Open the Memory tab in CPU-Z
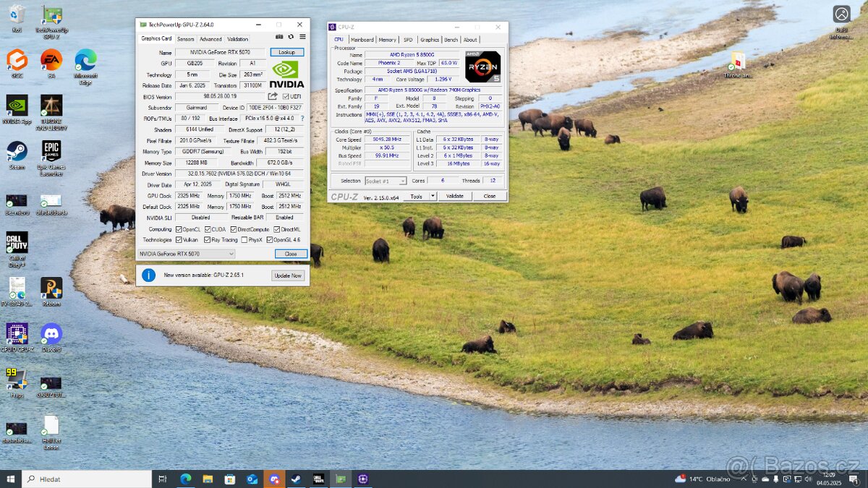This screenshot has width=868, height=488. click(388, 40)
